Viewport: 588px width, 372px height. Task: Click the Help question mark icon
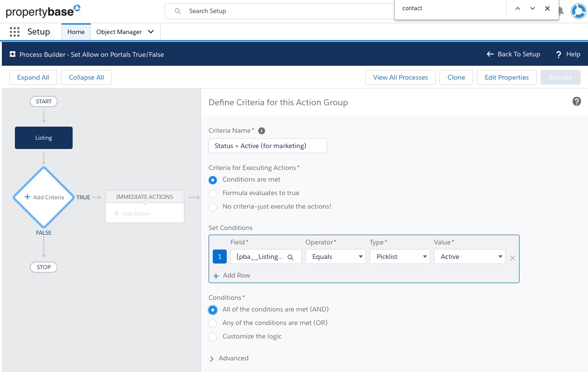559,54
